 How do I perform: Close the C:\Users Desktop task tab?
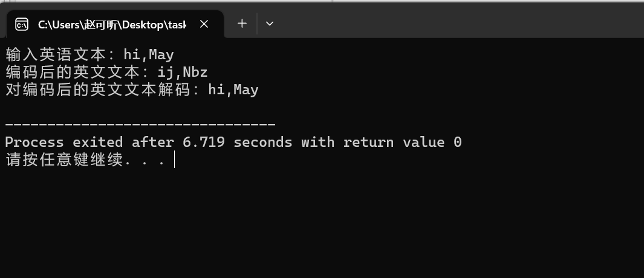pos(204,25)
